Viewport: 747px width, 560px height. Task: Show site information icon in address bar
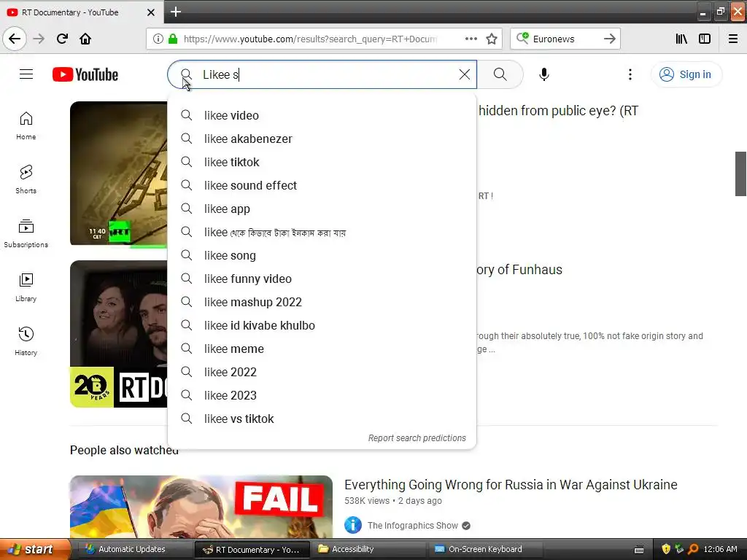(158, 39)
